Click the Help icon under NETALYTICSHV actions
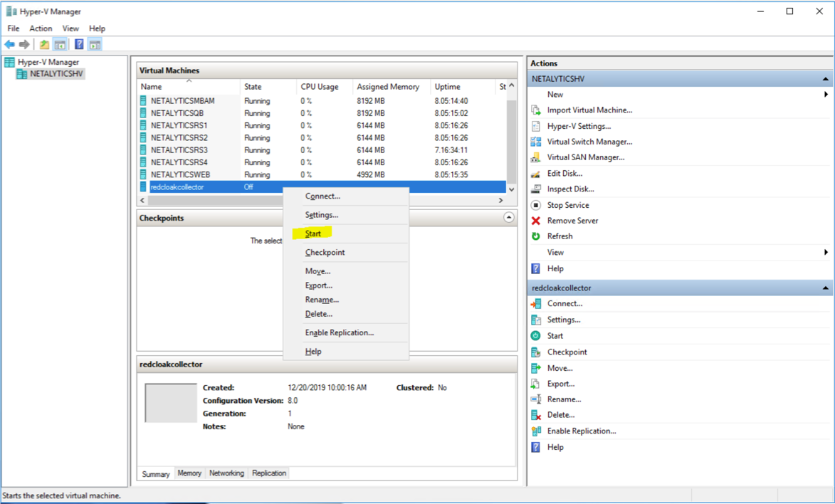This screenshot has height=504, width=835. [x=536, y=268]
